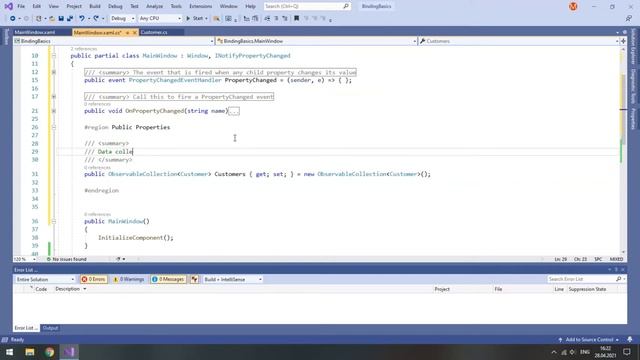Click the Navigate Backward toolbar icon

(x=13, y=18)
